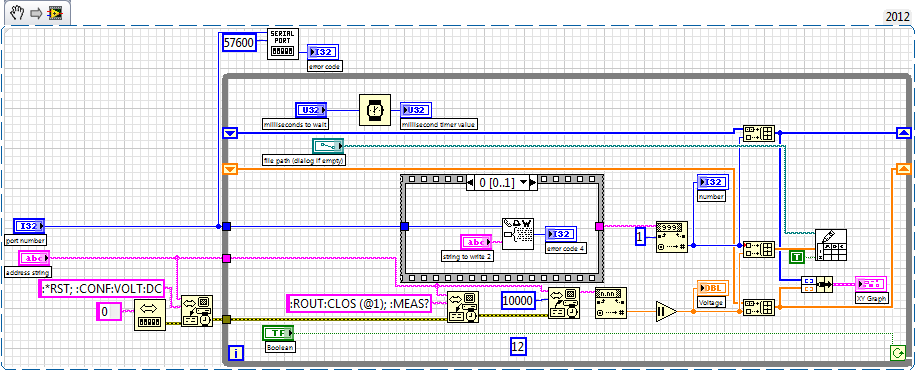The height and width of the screenshot is (371, 916).
Task: Click the 'XY Graph' label
Action: click(x=873, y=298)
